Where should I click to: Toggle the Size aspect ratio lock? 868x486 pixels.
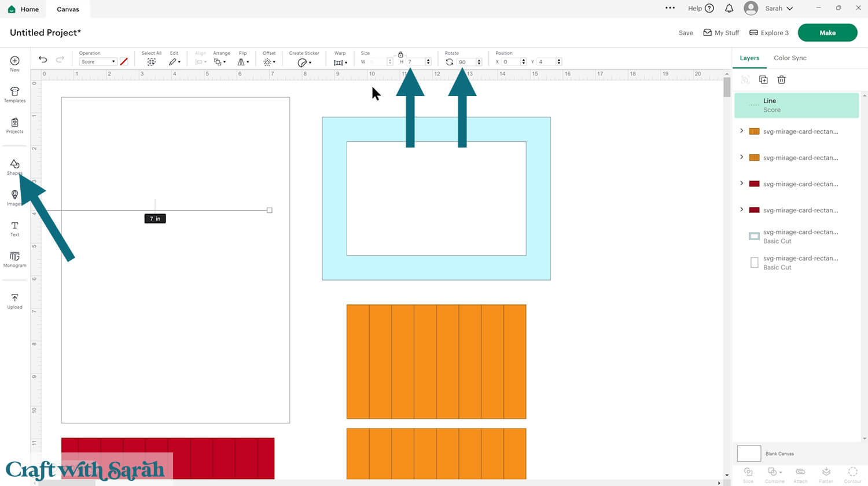[400, 54]
